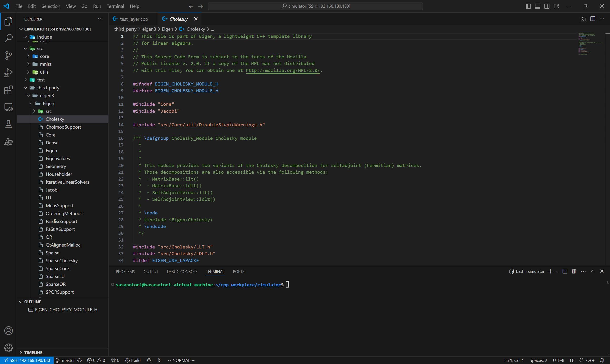This screenshot has height=364, width=610.
Task: Click the SSH remote host status button
Action: (x=27, y=360)
